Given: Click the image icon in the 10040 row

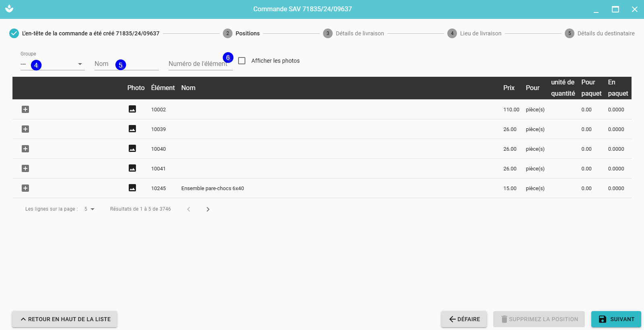Looking at the screenshot, I should click(x=132, y=149).
